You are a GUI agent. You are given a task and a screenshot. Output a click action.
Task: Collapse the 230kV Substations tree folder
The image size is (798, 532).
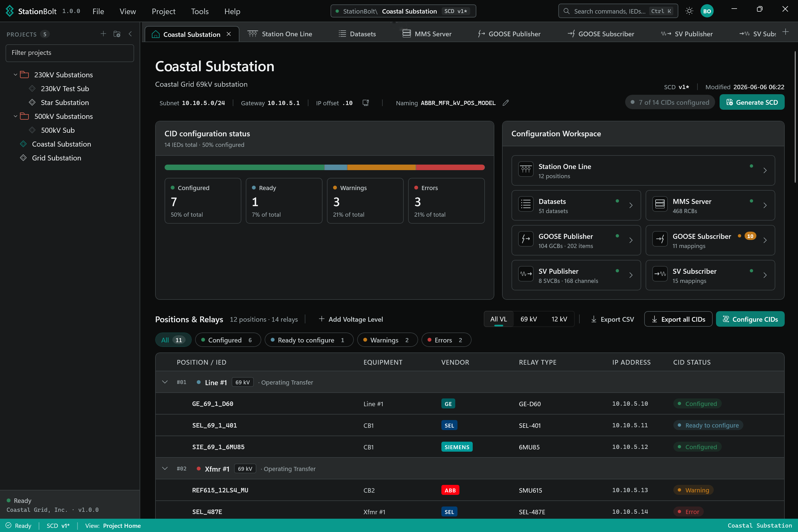tap(15, 75)
